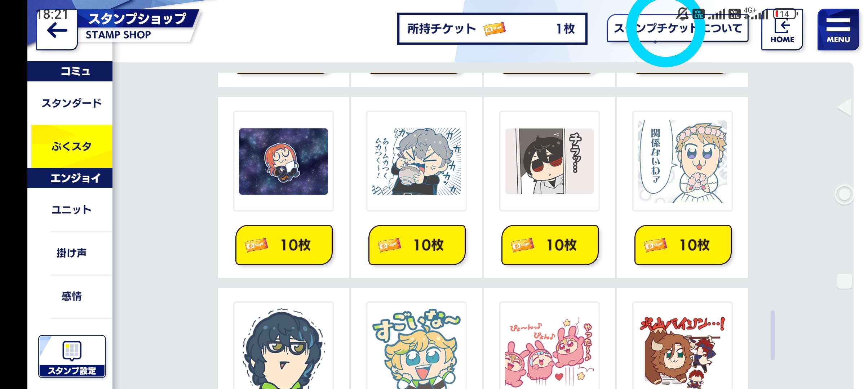Screen dimensions: 868x389
Task: Tap the back arrow icon
Action: click(x=57, y=30)
